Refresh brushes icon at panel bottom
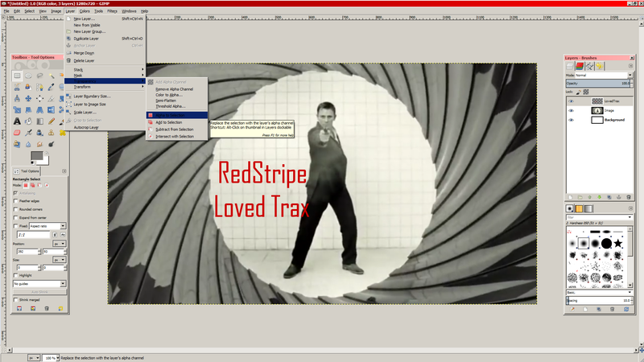 pyautogui.click(x=626, y=310)
